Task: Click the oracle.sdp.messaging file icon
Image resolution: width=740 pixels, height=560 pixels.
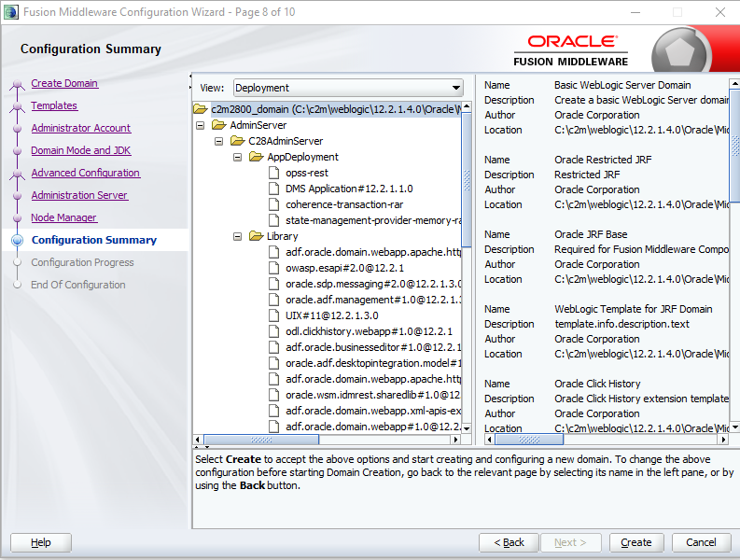Action: coord(273,284)
